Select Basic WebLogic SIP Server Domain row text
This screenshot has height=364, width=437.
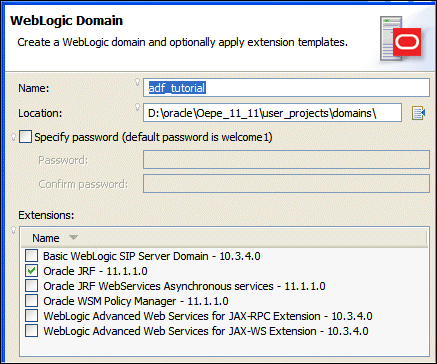click(x=152, y=256)
